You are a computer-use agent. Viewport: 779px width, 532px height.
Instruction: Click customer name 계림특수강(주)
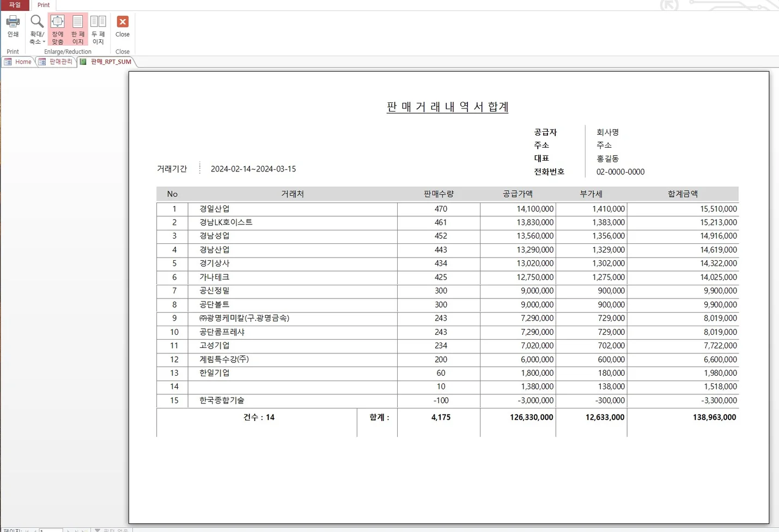tap(224, 359)
